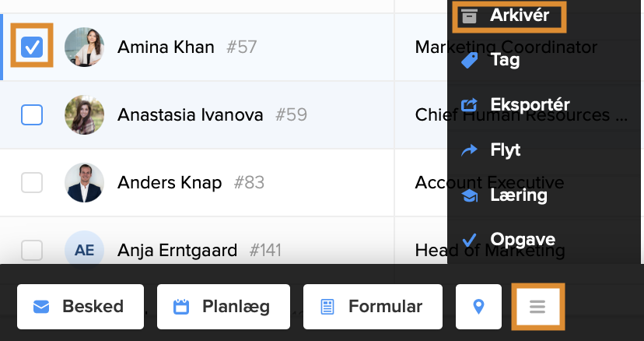Viewport: 644px width, 341px height.
Task: Choose Eksportér from the actions menu
Action: (x=529, y=104)
